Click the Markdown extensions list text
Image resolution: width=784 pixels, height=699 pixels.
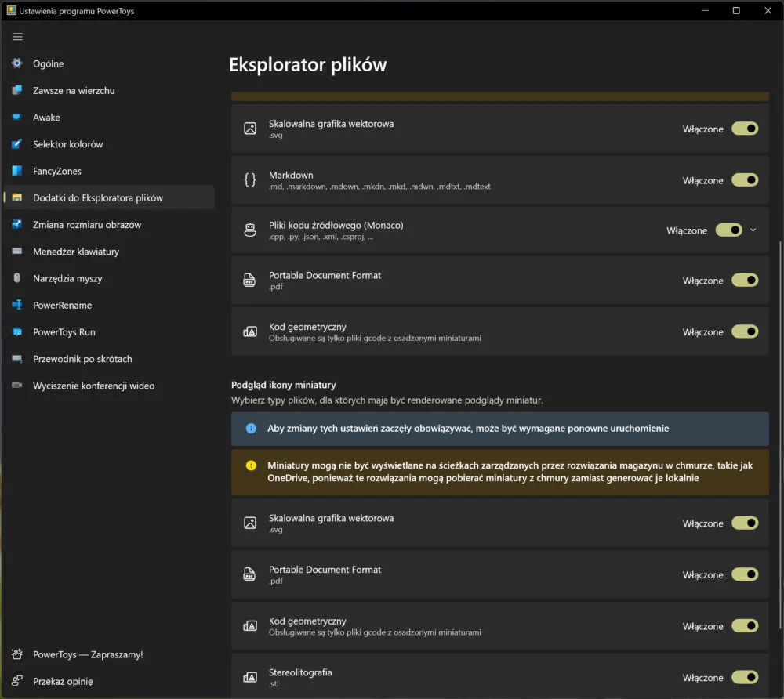point(379,187)
